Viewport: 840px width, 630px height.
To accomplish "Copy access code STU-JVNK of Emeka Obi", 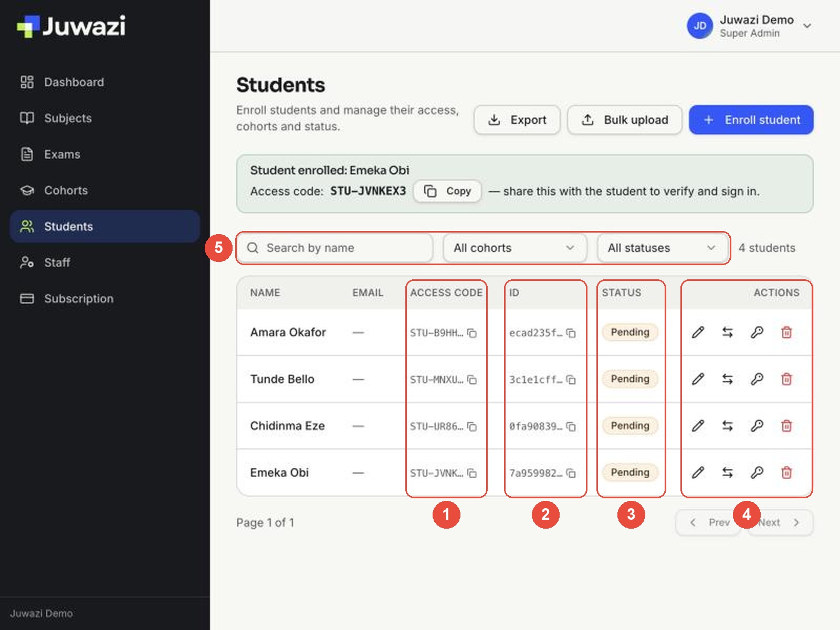I will [472, 473].
